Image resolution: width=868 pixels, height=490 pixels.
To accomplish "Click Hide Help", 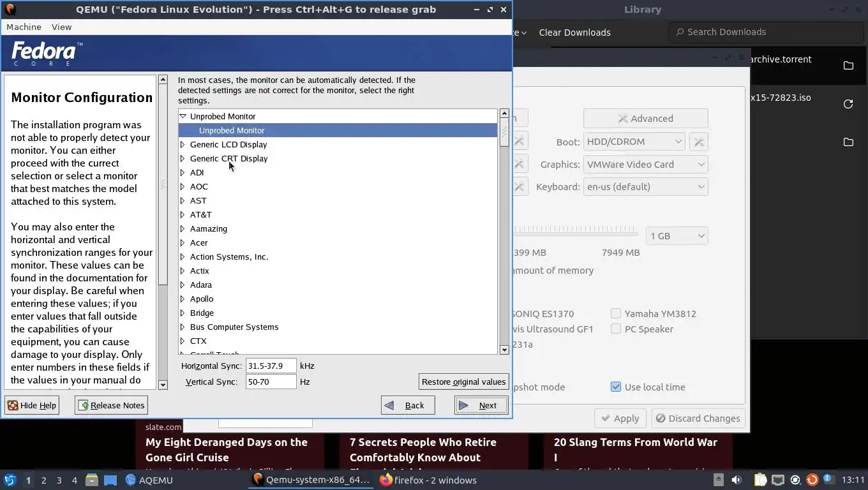I will pos(32,405).
